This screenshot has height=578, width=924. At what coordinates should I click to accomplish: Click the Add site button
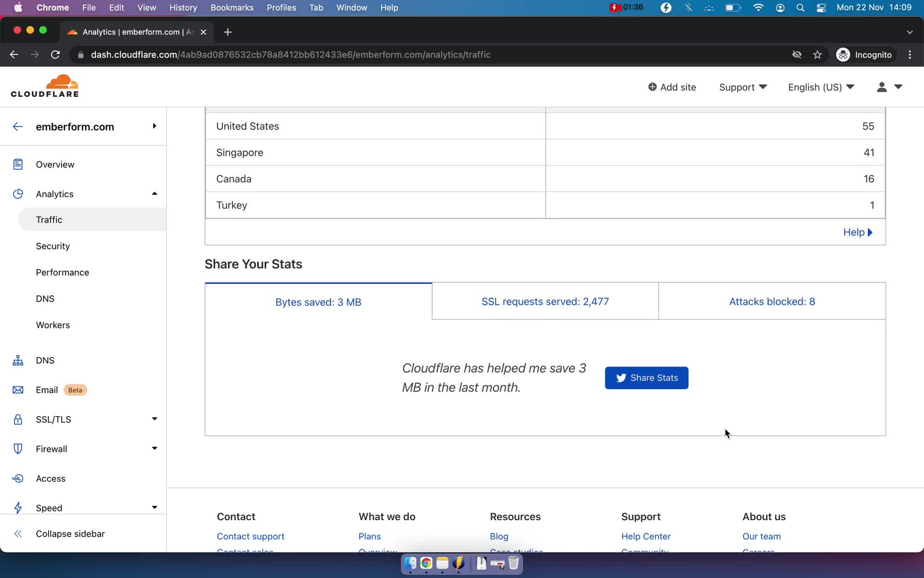(672, 87)
